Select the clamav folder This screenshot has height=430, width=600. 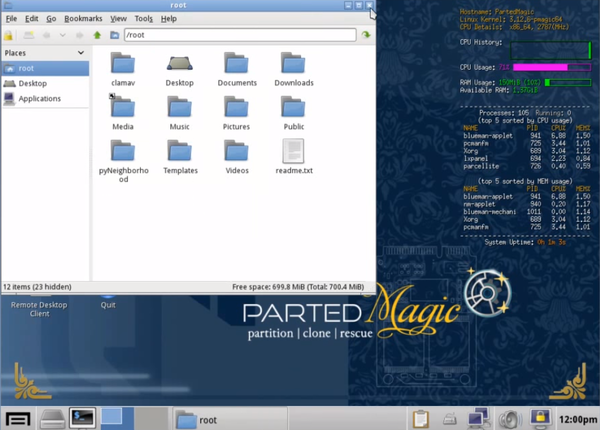(x=123, y=69)
